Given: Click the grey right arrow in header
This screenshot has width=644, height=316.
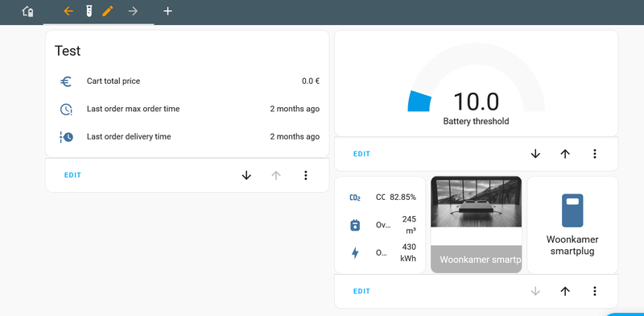Looking at the screenshot, I should (133, 11).
